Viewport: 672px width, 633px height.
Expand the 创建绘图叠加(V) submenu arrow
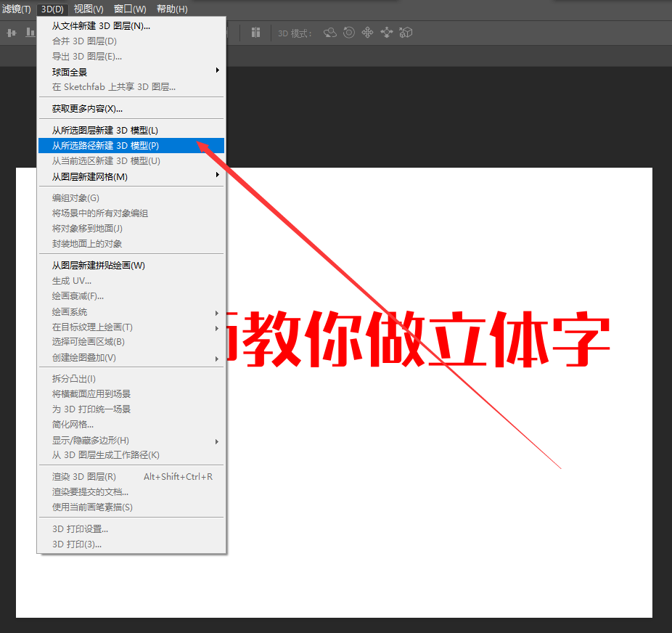pos(217,359)
